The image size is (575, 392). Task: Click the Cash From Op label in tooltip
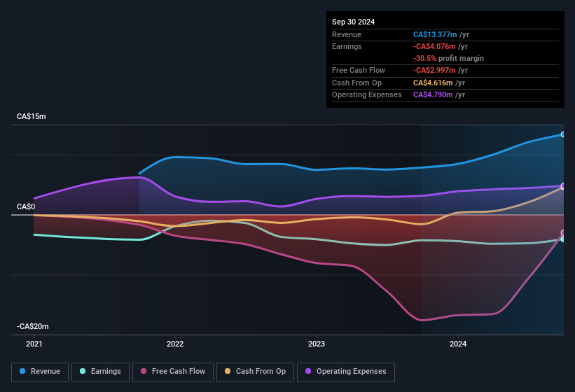coord(356,83)
